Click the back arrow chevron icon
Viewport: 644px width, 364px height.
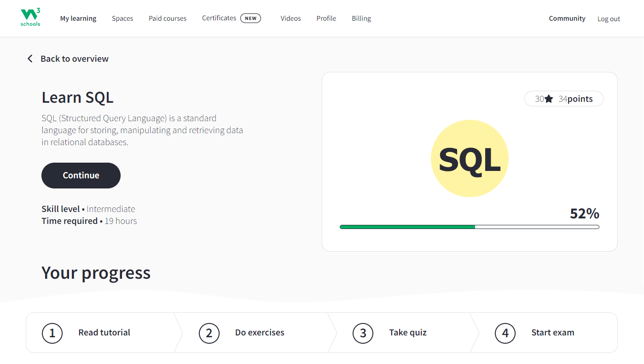pos(30,59)
